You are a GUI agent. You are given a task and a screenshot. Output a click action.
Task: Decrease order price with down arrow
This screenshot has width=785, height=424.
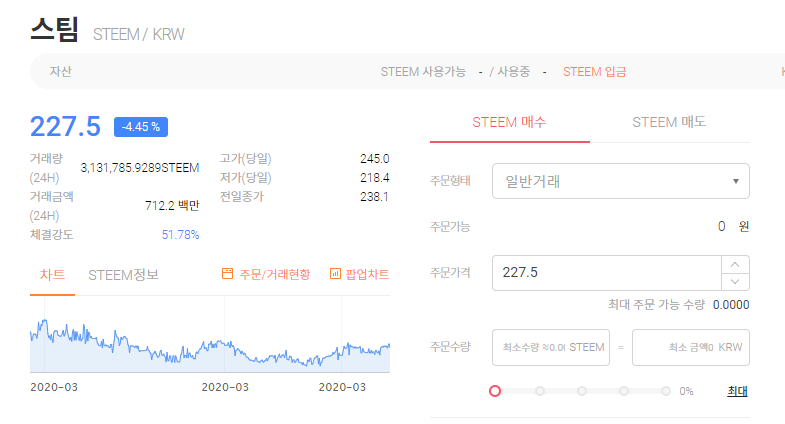[x=735, y=281]
